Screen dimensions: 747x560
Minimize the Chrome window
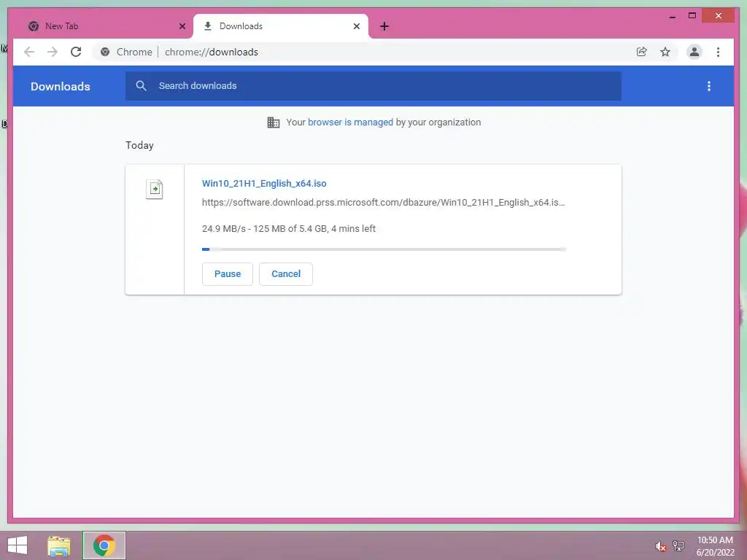click(x=673, y=16)
